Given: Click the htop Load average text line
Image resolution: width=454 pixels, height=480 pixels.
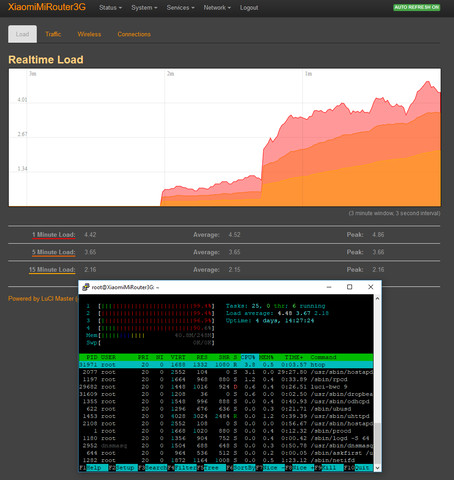Looking at the screenshot, I should [x=277, y=313].
